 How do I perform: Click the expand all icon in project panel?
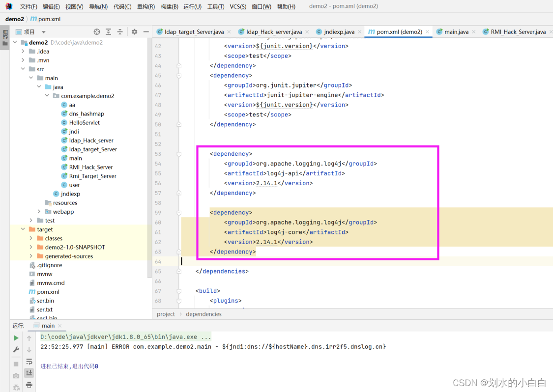pos(108,32)
